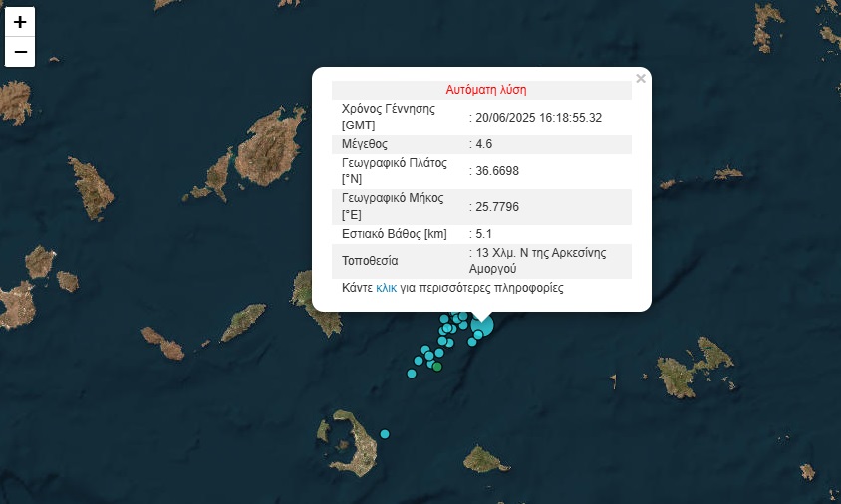Click the small Anafi island east of Santorini
The height and width of the screenshot is (504, 841).
pyautogui.click(x=485, y=460)
